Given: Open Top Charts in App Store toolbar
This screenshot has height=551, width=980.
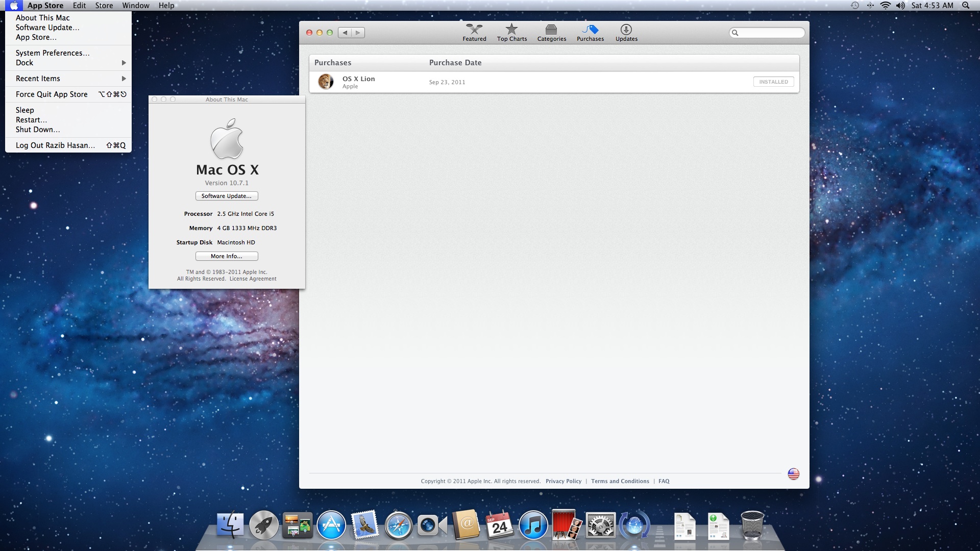Looking at the screenshot, I should (x=511, y=32).
